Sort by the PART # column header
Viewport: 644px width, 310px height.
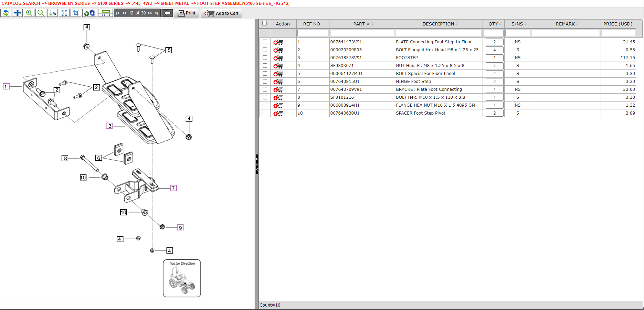[361, 24]
